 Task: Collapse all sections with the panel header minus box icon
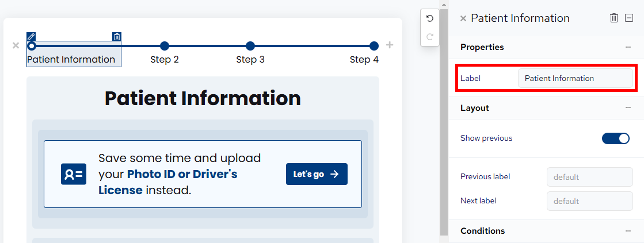pos(629,18)
